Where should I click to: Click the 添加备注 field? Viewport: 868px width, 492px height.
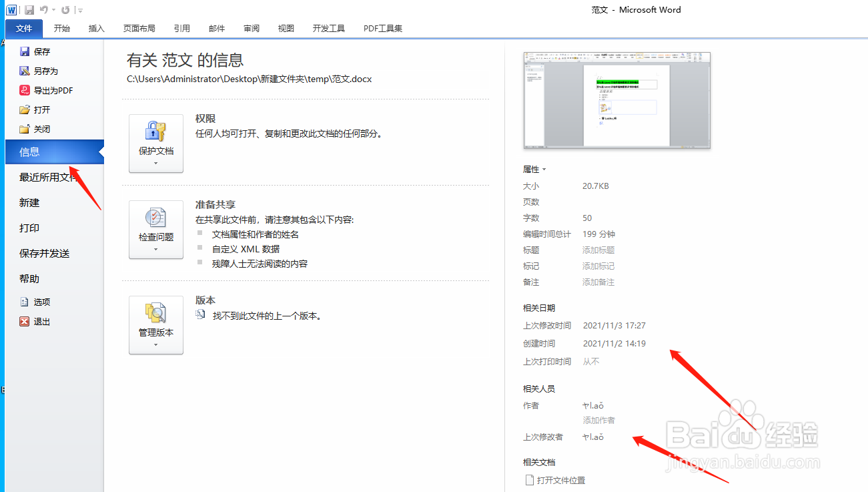(598, 282)
